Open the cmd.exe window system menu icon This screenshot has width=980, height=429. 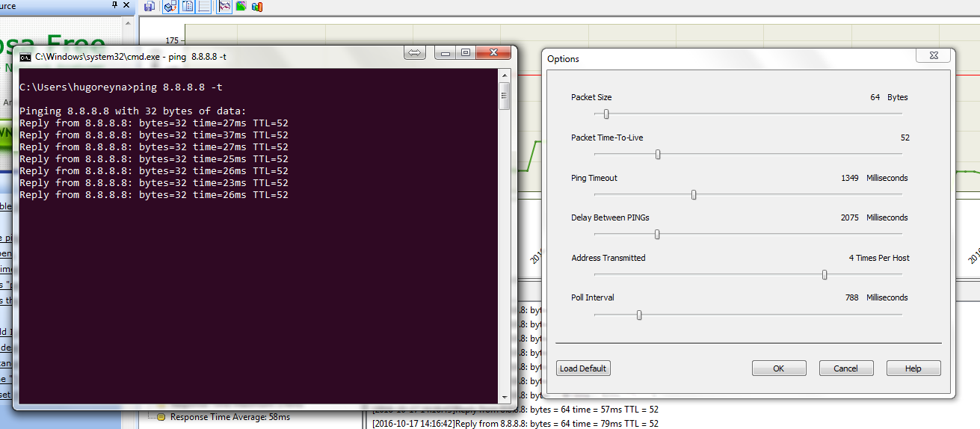point(25,56)
